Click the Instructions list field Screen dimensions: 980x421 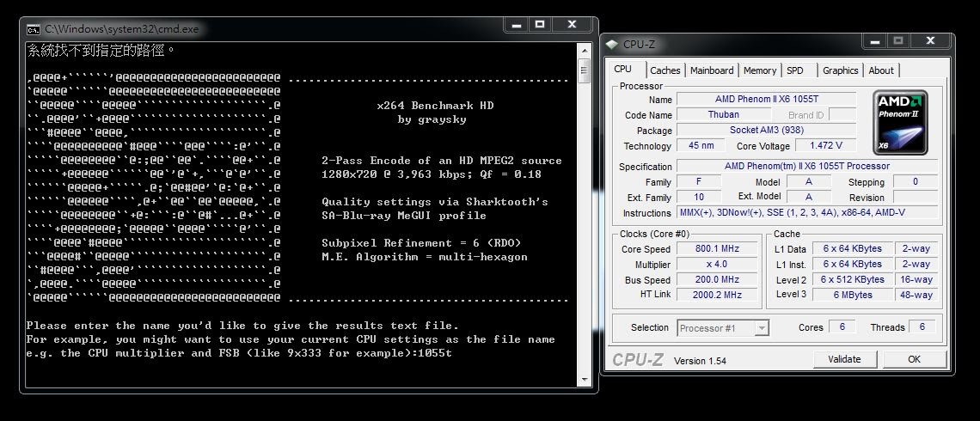[x=807, y=213]
